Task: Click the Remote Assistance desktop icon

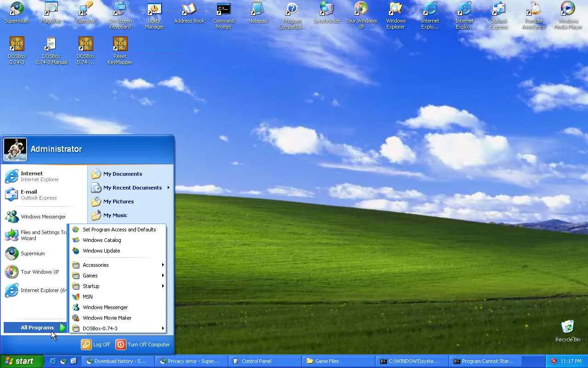Action: [x=534, y=16]
